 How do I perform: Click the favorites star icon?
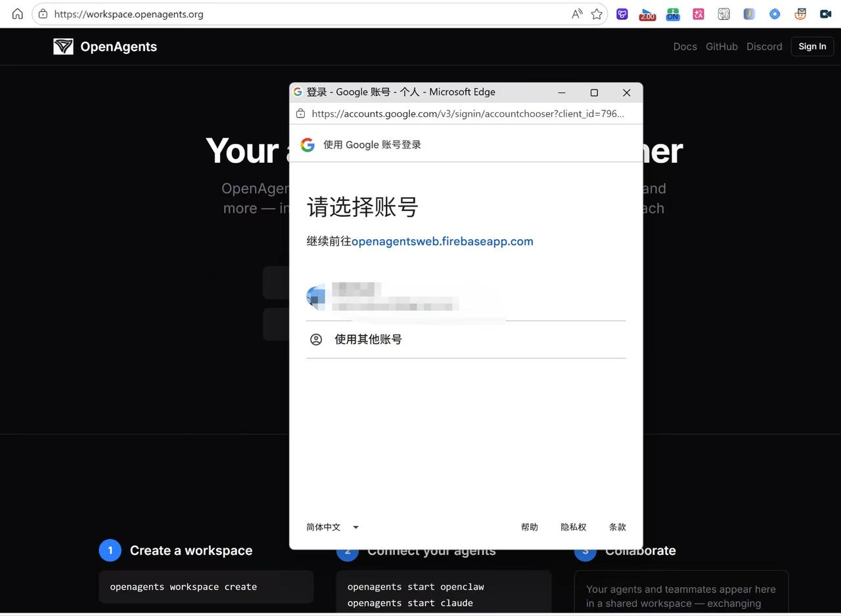597,14
